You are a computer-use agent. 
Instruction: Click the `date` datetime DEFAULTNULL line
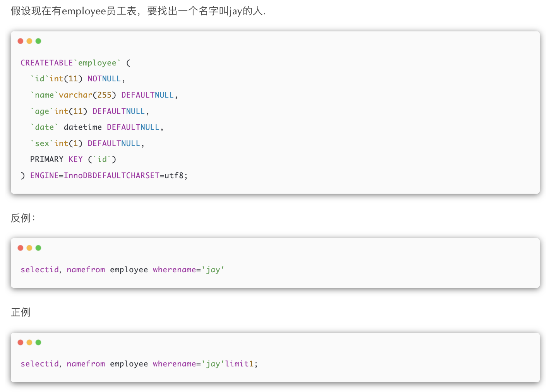[97, 127]
